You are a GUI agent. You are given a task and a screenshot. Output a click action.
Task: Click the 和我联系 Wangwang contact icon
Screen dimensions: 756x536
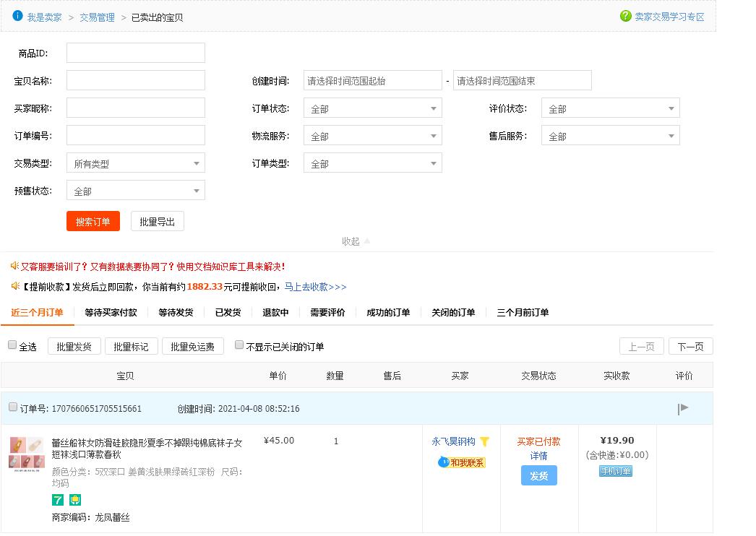(x=445, y=462)
